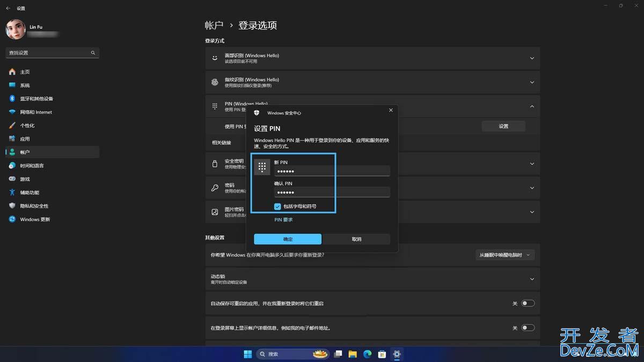The height and width of the screenshot is (362, 644).
Task: Toggle the 显示帐户详细信息 switch
Action: point(528,328)
